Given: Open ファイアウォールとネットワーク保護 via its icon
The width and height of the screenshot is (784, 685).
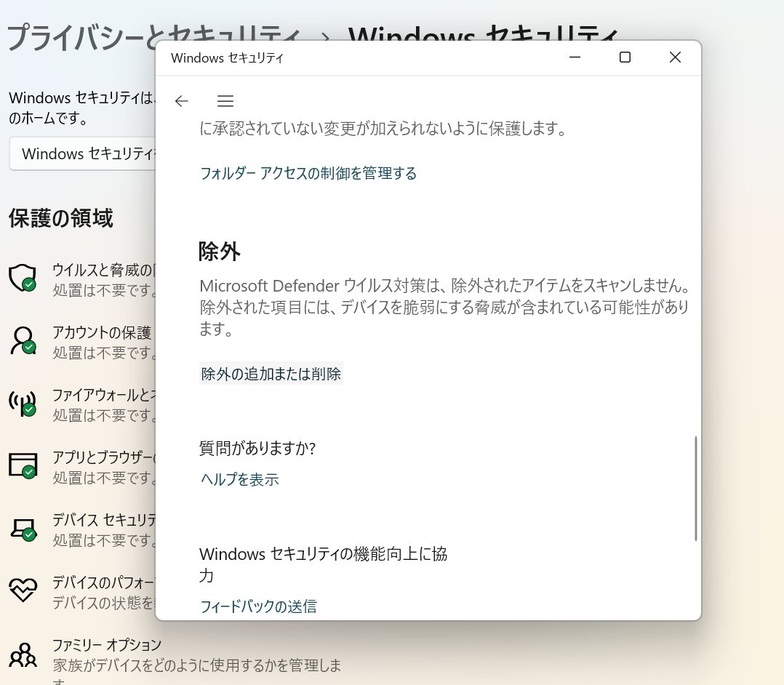Looking at the screenshot, I should (23, 403).
